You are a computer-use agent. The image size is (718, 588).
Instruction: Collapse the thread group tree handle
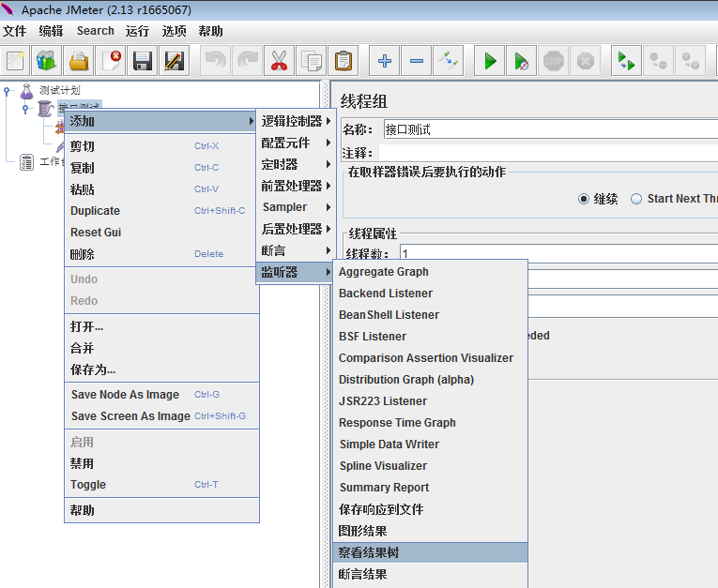(x=25, y=109)
